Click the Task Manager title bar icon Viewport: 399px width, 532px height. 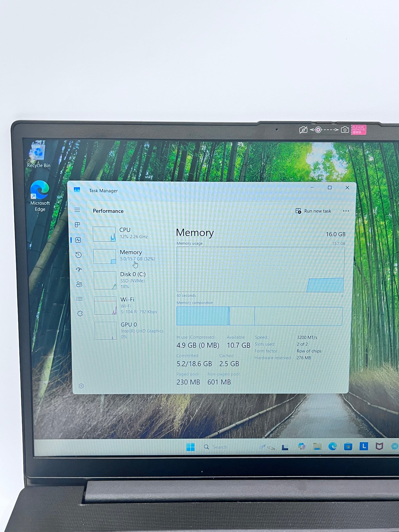pos(77,190)
